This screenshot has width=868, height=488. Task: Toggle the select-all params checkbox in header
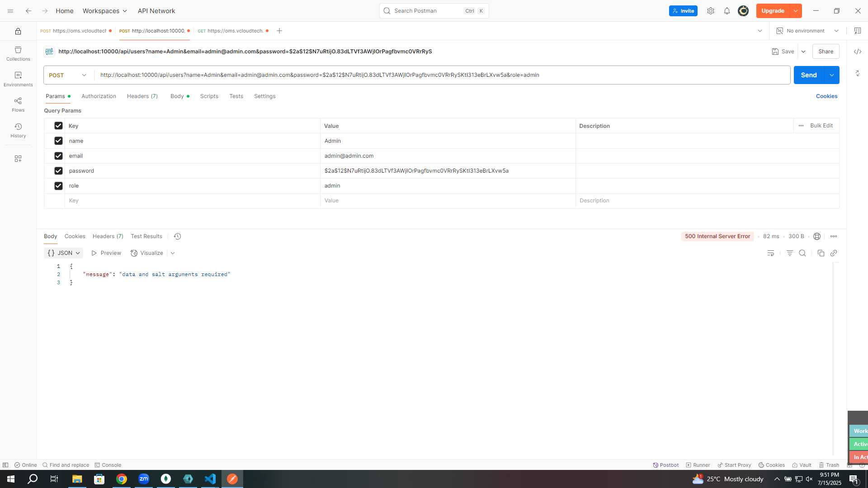click(58, 126)
